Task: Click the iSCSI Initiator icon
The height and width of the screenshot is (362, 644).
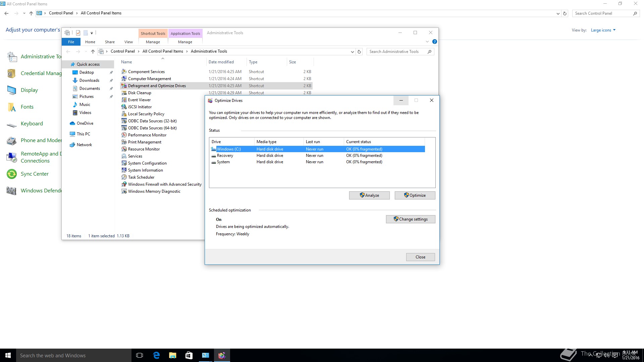Action: pos(124,107)
